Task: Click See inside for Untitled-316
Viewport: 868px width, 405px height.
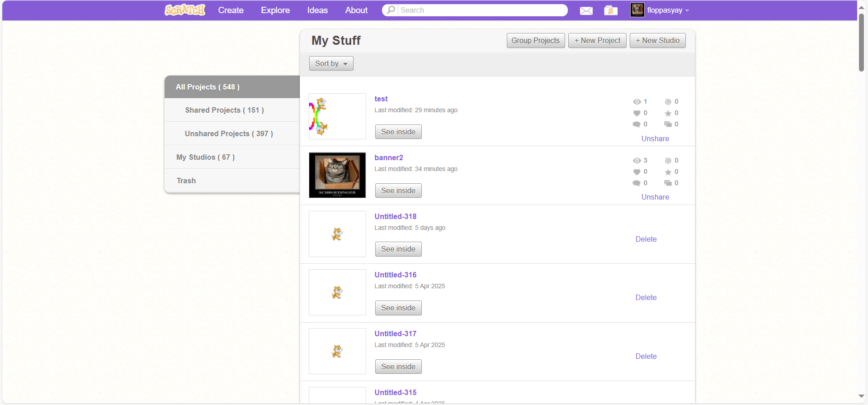Action: pos(398,308)
